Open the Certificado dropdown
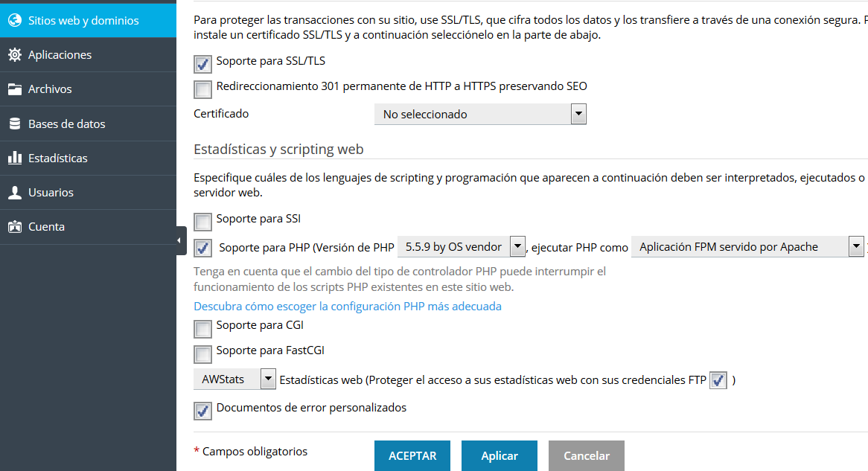This screenshot has height=471, width=868. click(480, 114)
